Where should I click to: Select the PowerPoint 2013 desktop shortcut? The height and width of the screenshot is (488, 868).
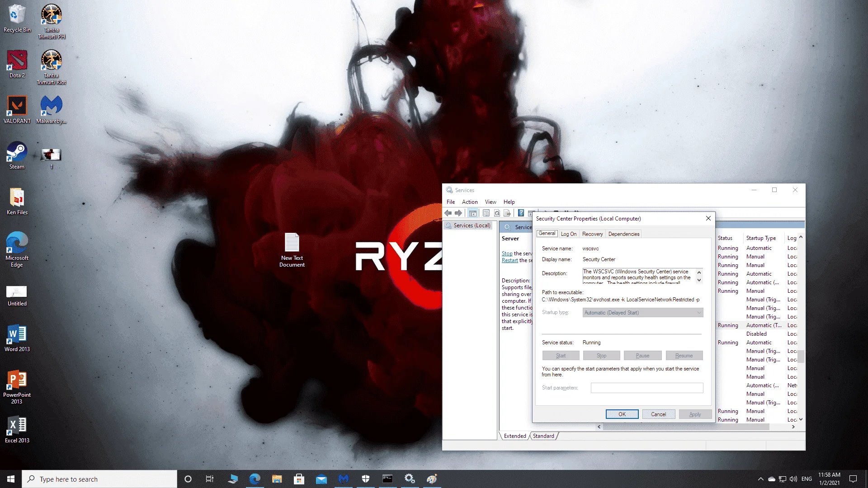coord(17,387)
